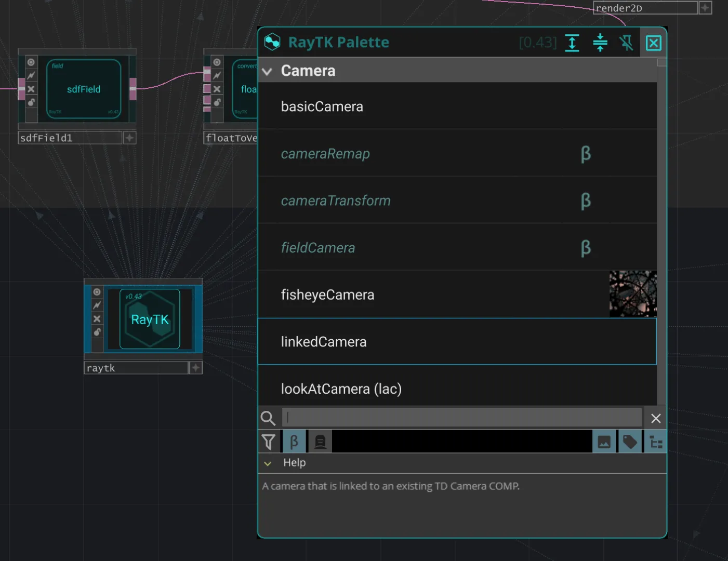The width and height of the screenshot is (728, 561).
Task: Select basicCamera from the palette list
Action: coord(322,106)
